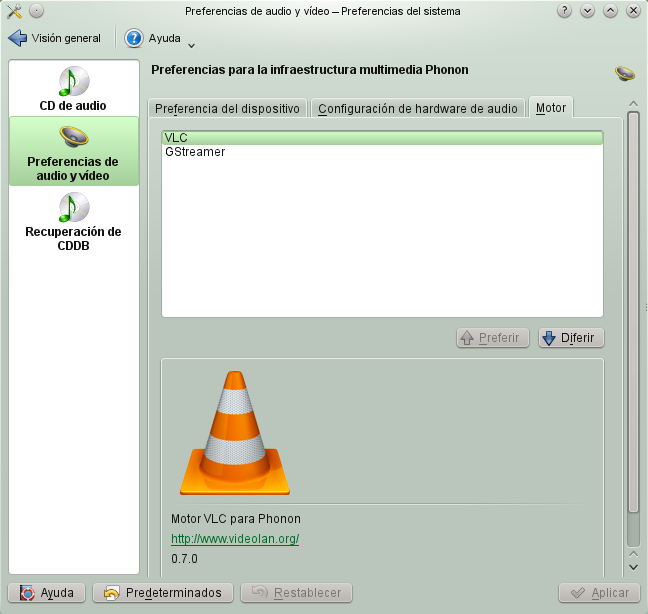The image size is (648, 614).
Task: Minimize the window with title bar down arrow
Action: point(587,11)
